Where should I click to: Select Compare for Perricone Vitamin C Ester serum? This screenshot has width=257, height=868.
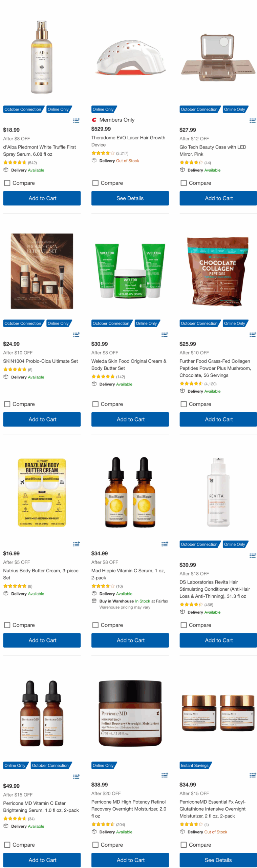click(x=7, y=844)
